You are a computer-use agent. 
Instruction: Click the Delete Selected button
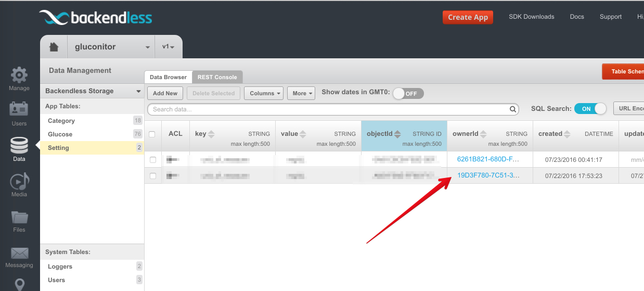click(x=213, y=93)
